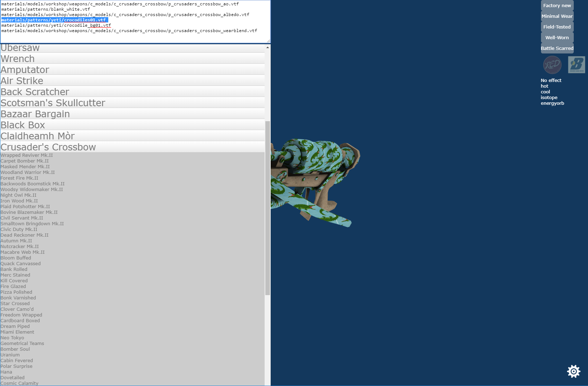Expand the Air Strike weapon section
Screen dimensions: 588x386
coord(132,81)
